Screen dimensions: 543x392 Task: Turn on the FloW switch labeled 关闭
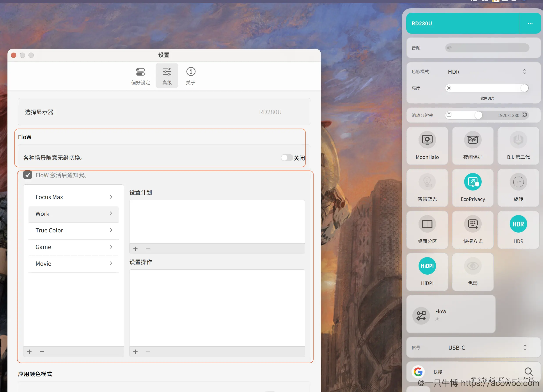287,158
